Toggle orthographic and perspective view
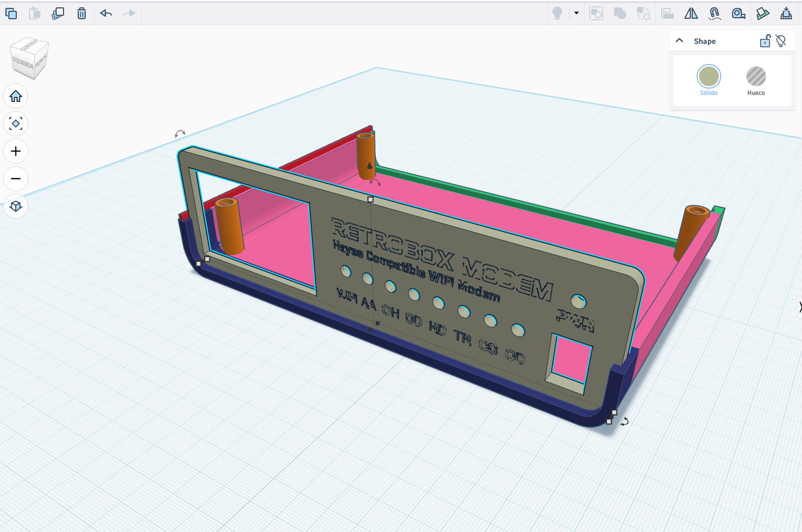This screenshot has width=802, height=532. [x=15, y=206]
